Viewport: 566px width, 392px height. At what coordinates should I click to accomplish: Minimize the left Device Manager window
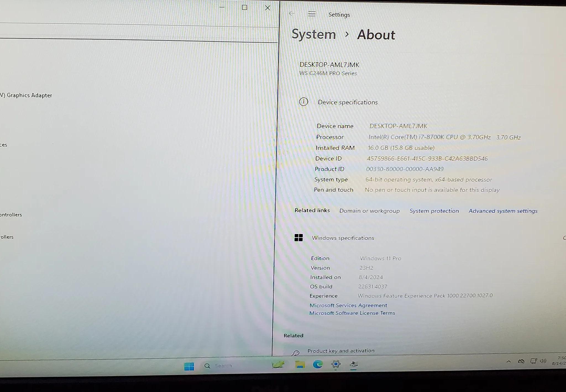[x=222, y=7]
